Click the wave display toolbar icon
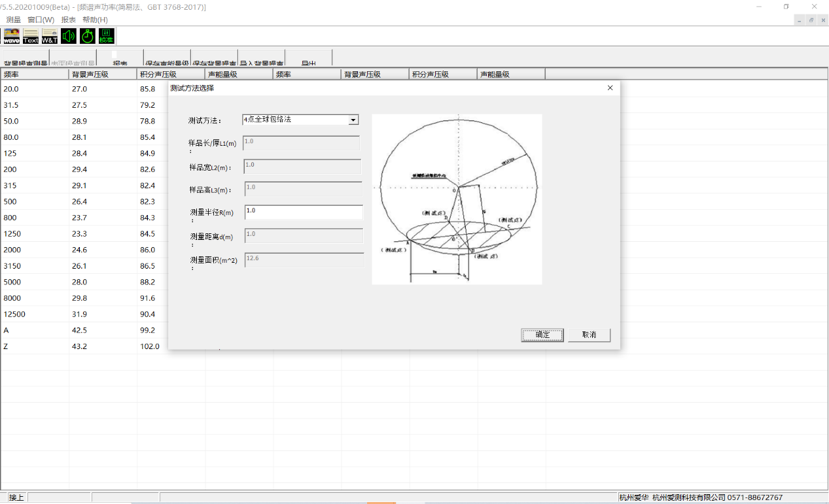This screenshot has height=504, width=829. click(x=12, y=36)
